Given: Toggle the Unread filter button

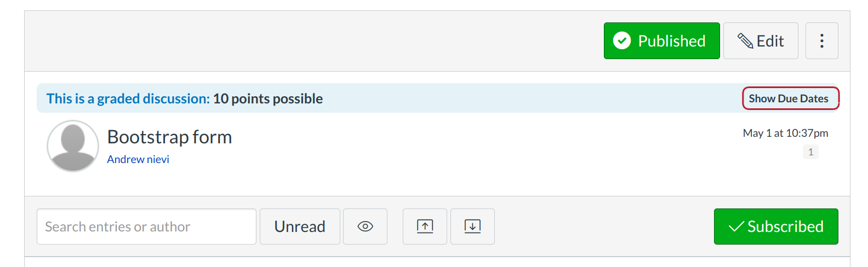Looking at the screenshot, I should (300, 227).
